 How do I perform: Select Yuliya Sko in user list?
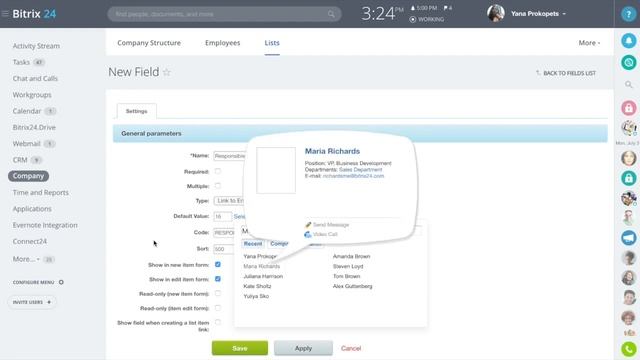coord(256,296)
